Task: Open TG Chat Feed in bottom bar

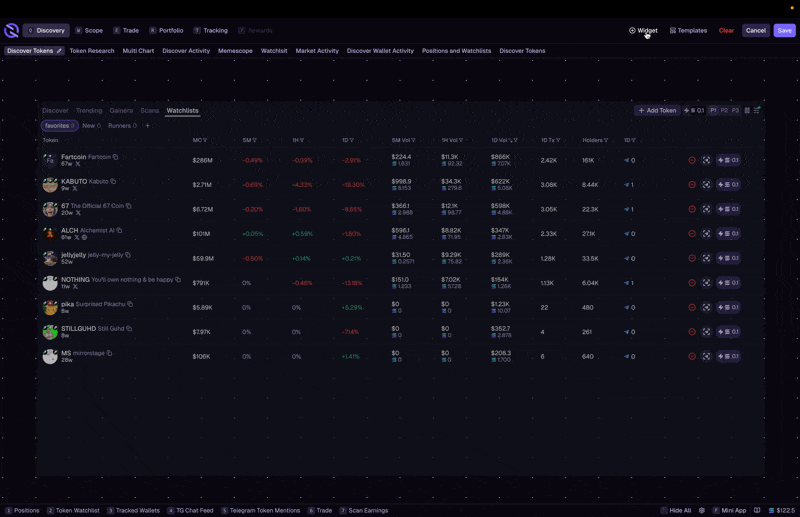Action: click(190, 510)
